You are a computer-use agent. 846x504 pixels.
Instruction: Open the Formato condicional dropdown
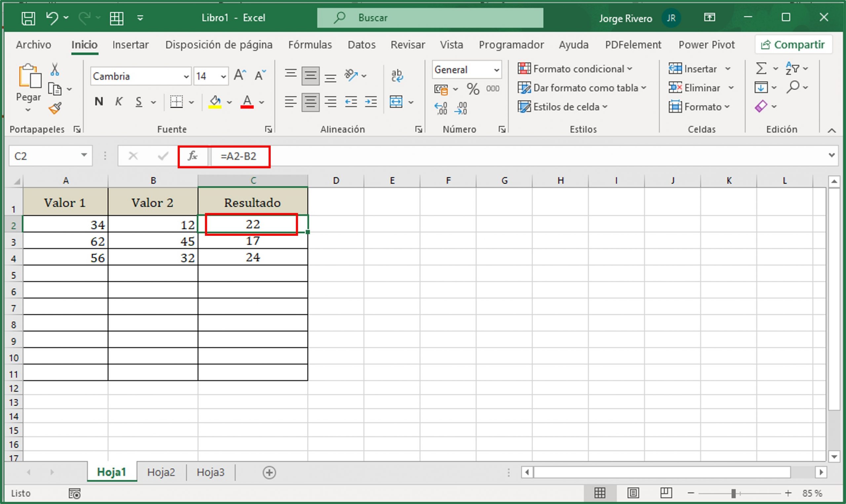pos(575,69)
